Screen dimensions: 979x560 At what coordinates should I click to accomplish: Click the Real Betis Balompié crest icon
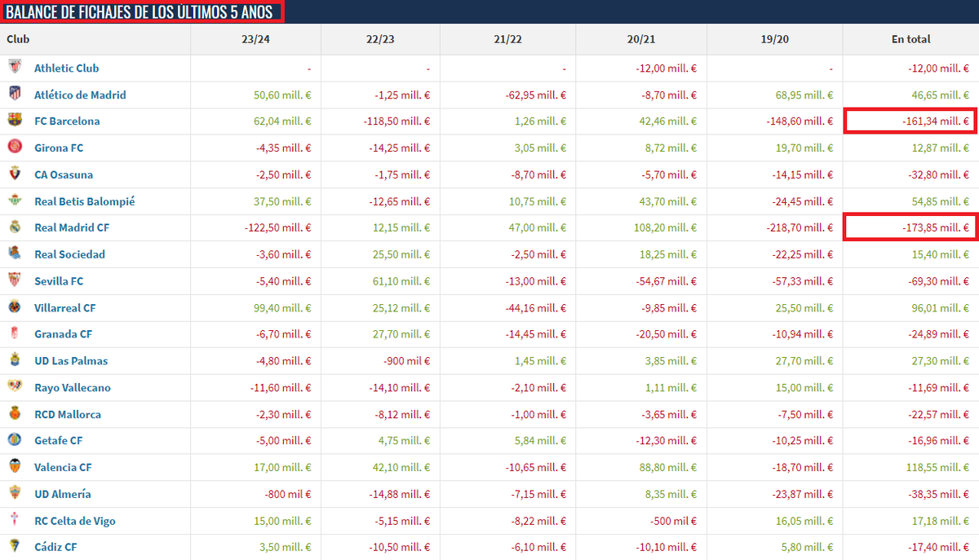click(x=15, y=201)
